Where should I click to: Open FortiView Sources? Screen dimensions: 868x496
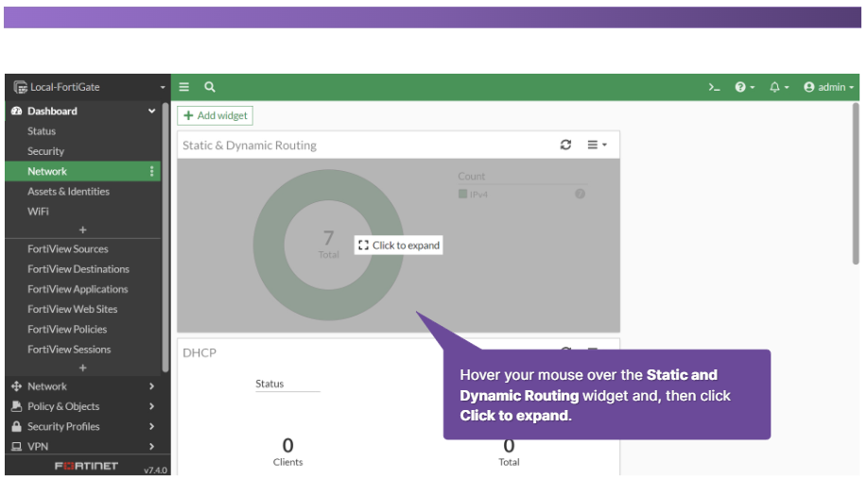[68, 248]
